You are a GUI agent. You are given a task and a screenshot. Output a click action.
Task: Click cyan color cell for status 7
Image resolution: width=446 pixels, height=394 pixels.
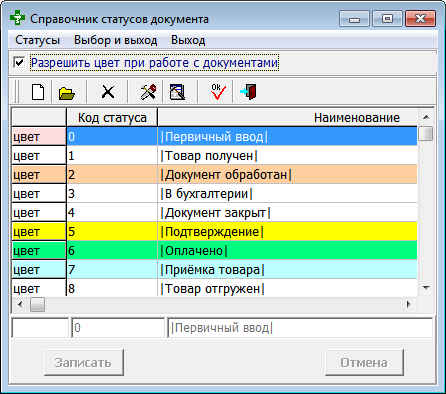pos(39,269)
